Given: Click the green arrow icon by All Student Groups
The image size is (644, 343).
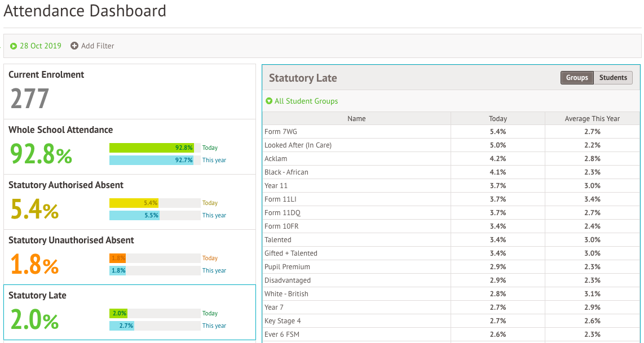Looking at the screenshot, I should 269,101.
